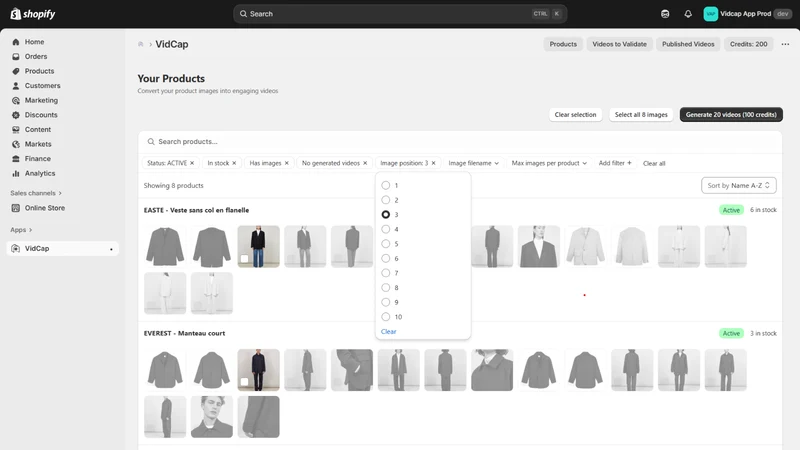Image resolution: width=800 pixels, height=450 pixels.
Task: Go to Products in the sidebar
Action: coord(39,71)
